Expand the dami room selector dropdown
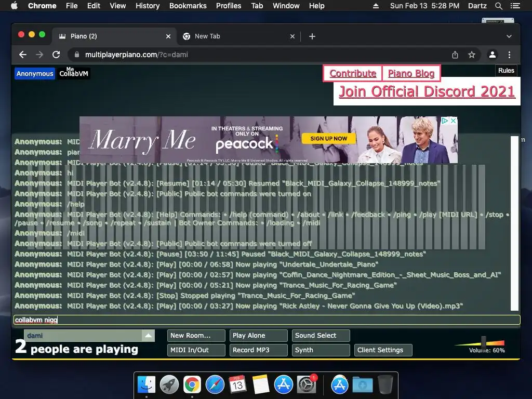 [148, 336]
